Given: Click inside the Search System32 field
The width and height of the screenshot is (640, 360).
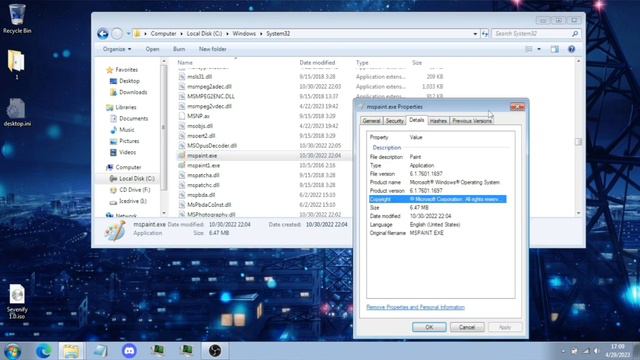Looking at the screenshot, I should point(531,34).
